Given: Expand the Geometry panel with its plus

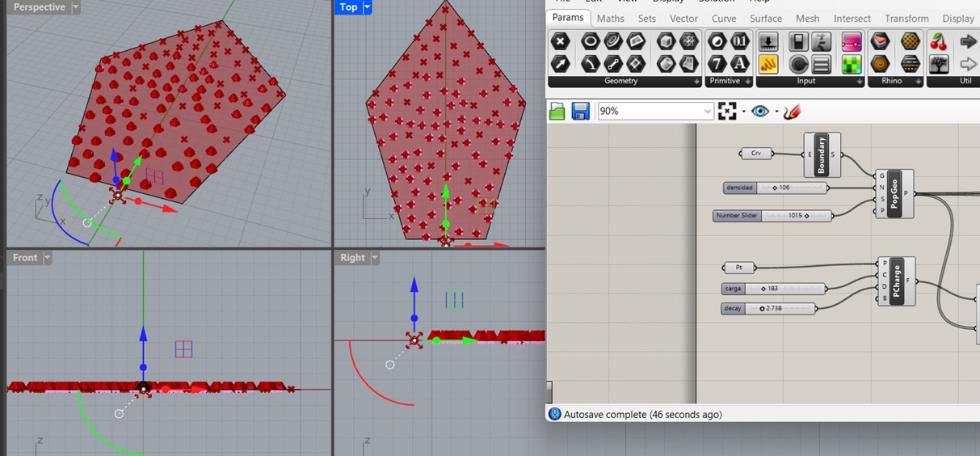Looking at the screenshot, I should 696,82.
